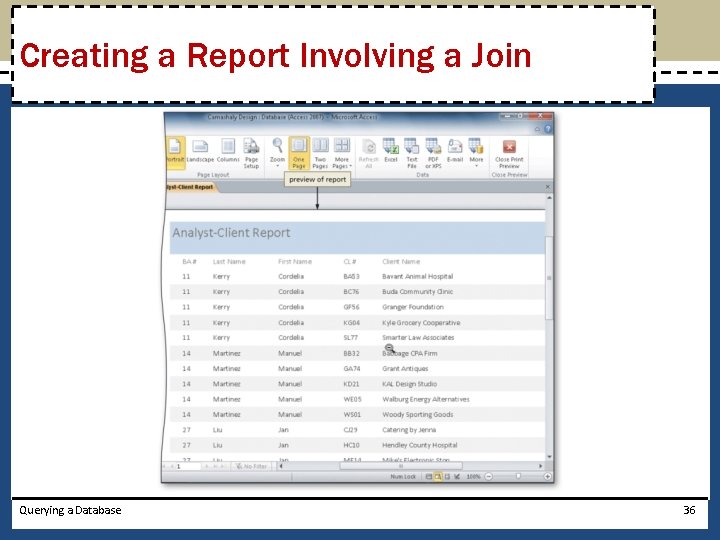This screenshot has height=540, width=720.
Task: Click zoom in plus button
Action: (547, 477)
